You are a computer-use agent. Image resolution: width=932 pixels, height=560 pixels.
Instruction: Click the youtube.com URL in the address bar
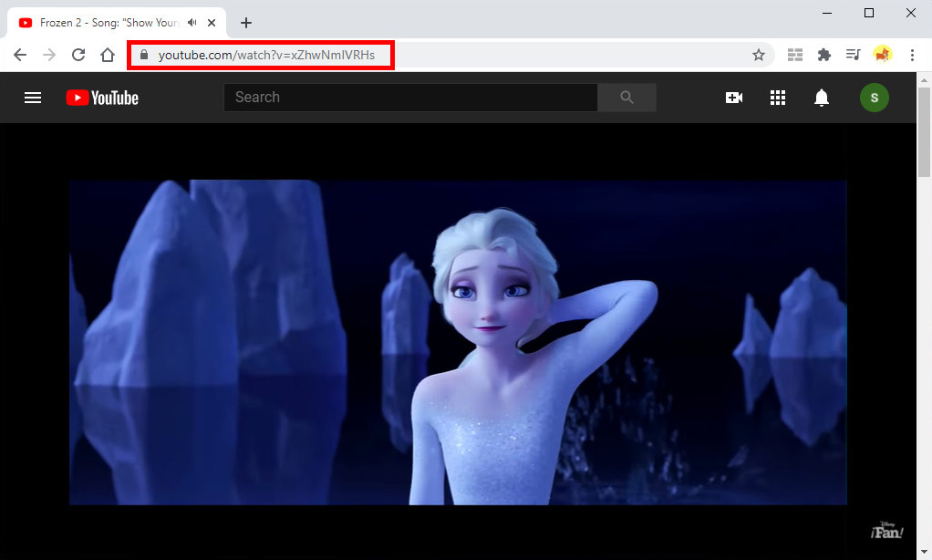pyautogui.click(x=266, y=56)
